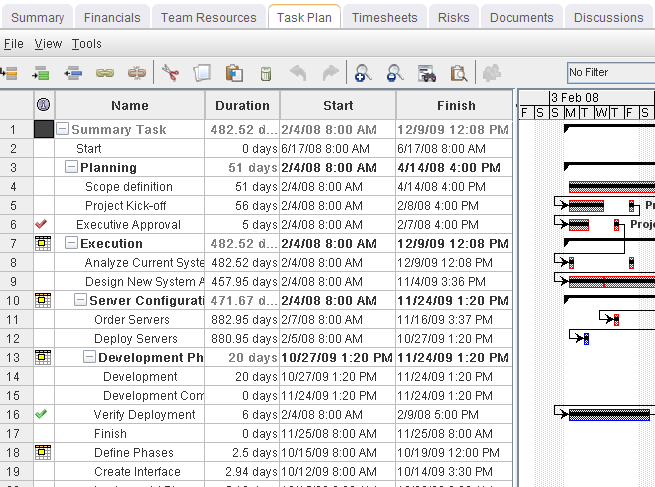
Task: Click the 11/4/09 3:36 PM finish cell
Action: pos(454,282)
